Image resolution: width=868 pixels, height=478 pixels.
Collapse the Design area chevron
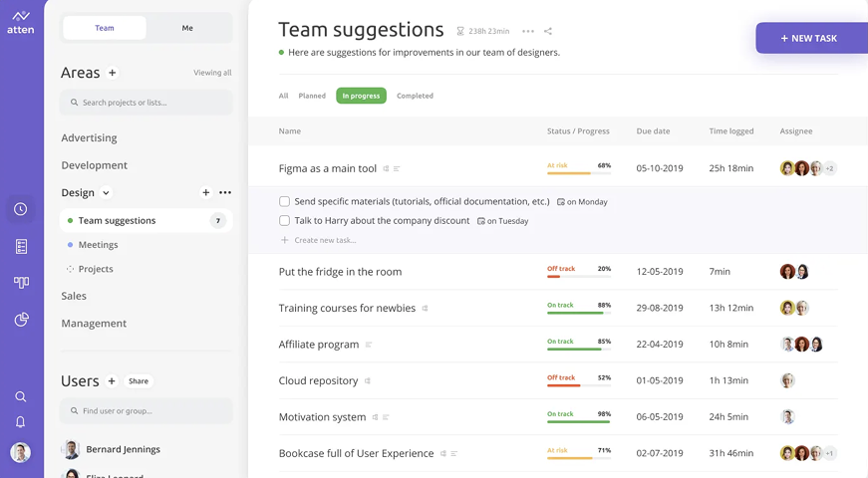(107, 193)
